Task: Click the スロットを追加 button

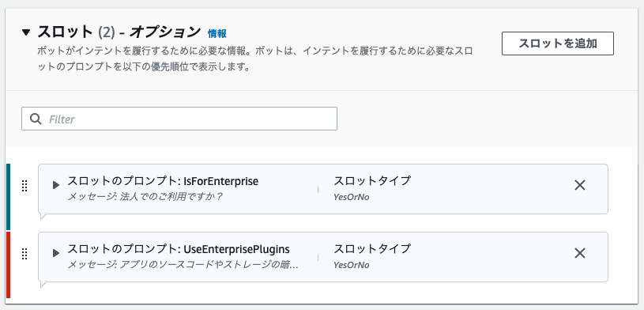Action: tap(558, 43)
